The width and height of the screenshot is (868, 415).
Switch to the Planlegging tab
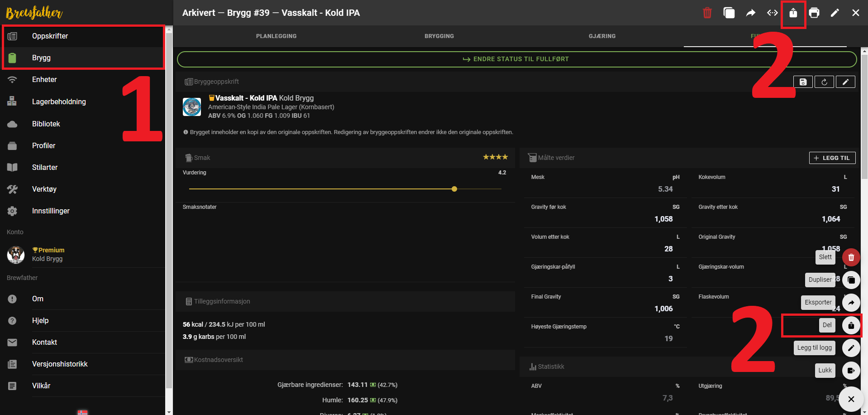pyautogui.click(x=276, y=36)
